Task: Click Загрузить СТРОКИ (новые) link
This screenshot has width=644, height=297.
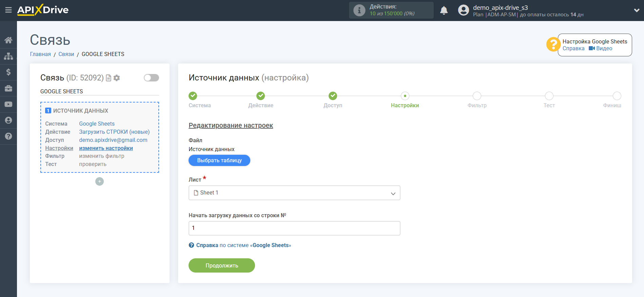Action: coord(114,132)
